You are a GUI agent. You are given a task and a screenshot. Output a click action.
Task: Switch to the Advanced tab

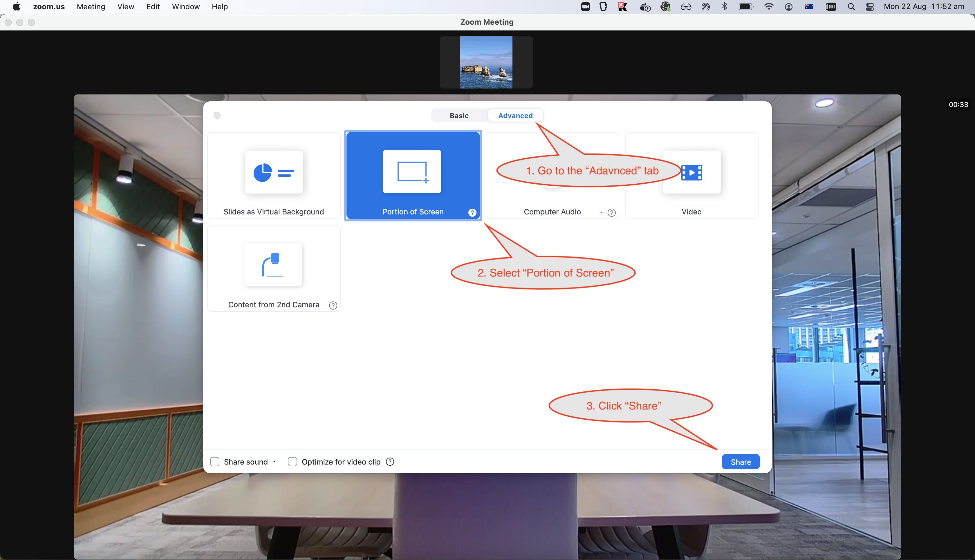coord(515,115)
